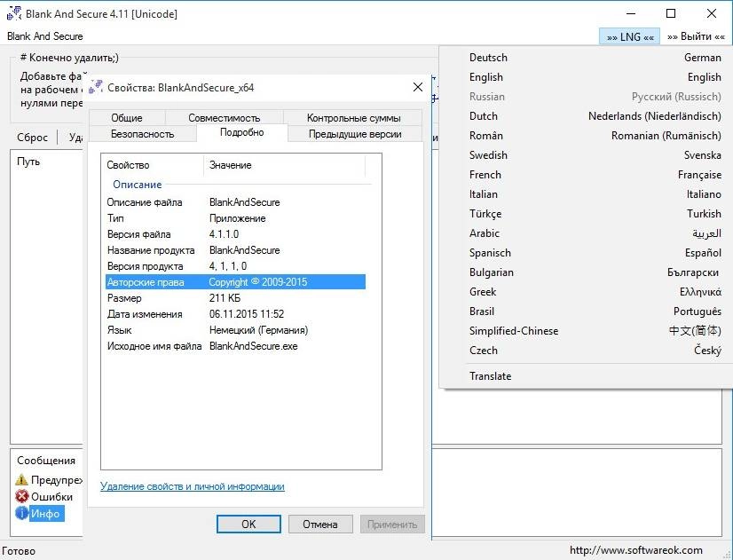733x560 pixels.
Task: Select the Язык Немецкий row
Action: [x=236, y=330]
